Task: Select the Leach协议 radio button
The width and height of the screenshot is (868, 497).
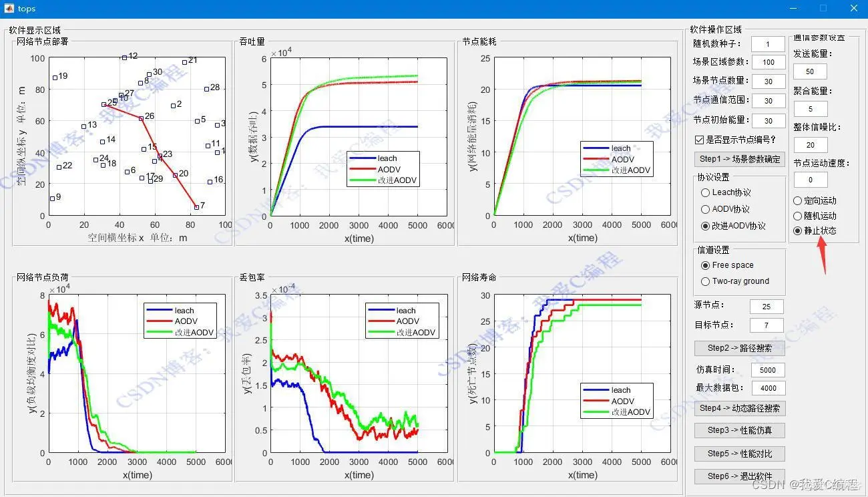Action: pyautogui.click(x=705, y=192)
